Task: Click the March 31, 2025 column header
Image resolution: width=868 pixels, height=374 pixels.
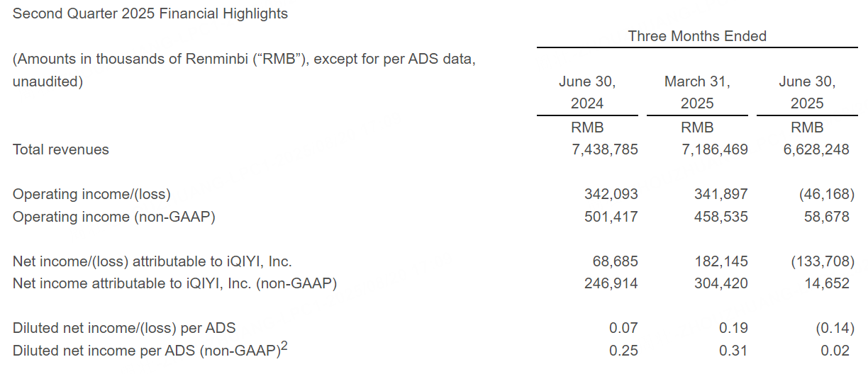Action: (x=697, y=93)
